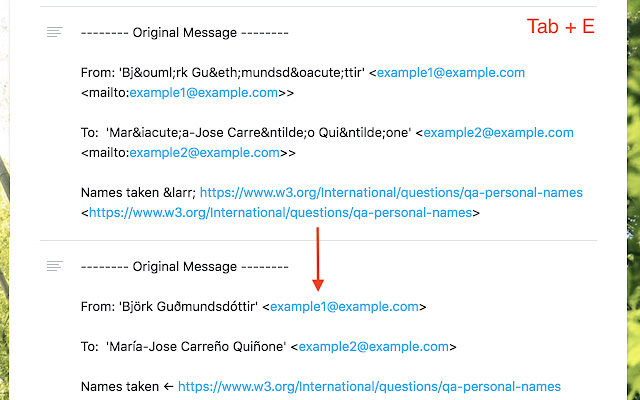Open w3.org personal-names link after 'Names taken &larr;'
640x400 pixels.
(391, 193)
